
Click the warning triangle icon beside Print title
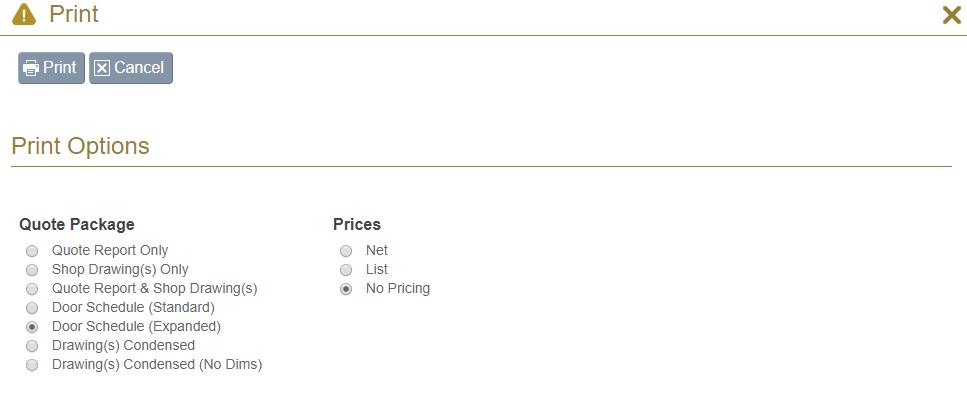[x=24, y=14]
